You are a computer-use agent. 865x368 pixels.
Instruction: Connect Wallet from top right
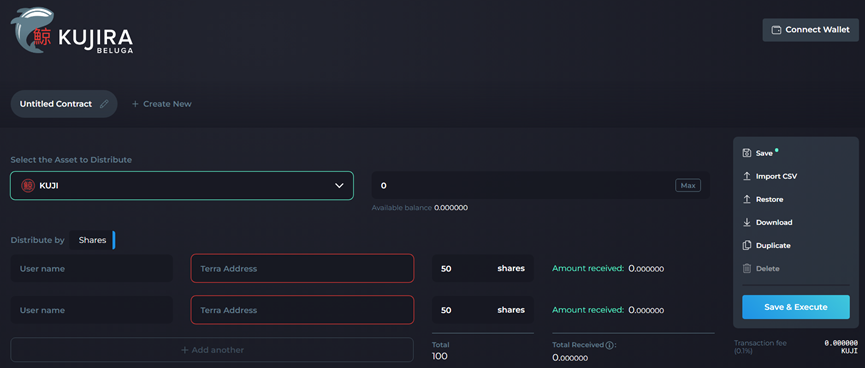pos(810,30)
